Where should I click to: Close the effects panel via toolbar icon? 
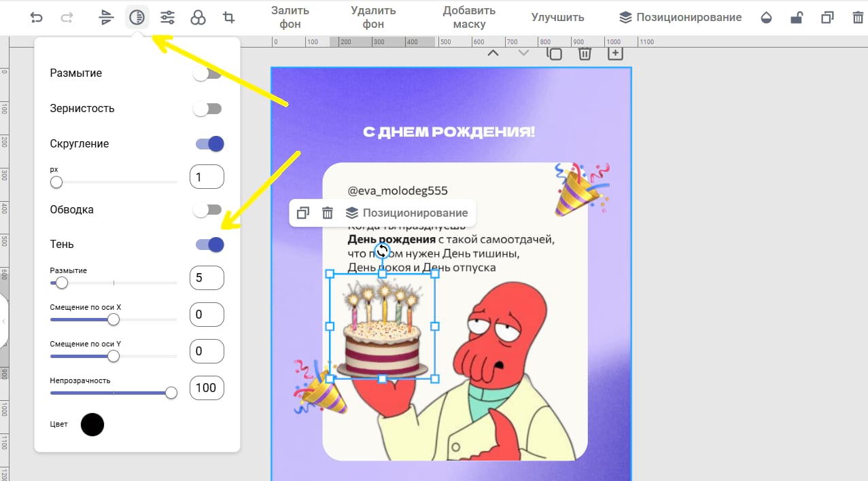[x=137, y=18]
